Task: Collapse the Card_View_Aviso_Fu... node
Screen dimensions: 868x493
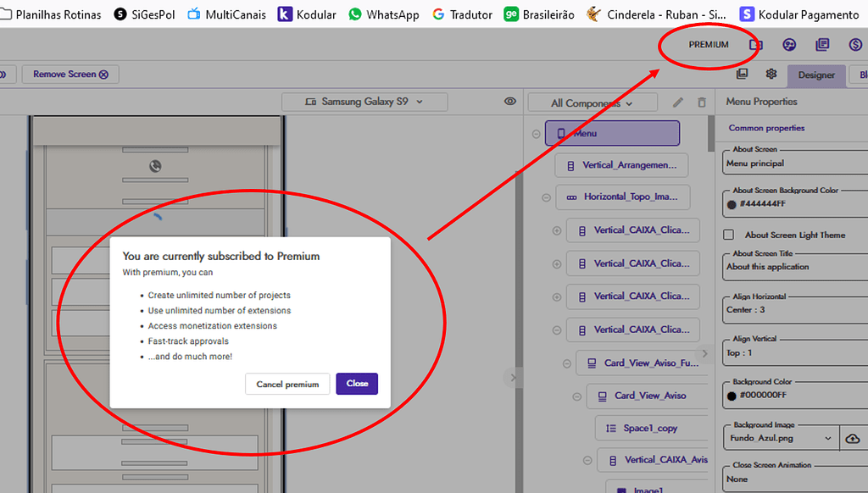Action: coord(567,363)
